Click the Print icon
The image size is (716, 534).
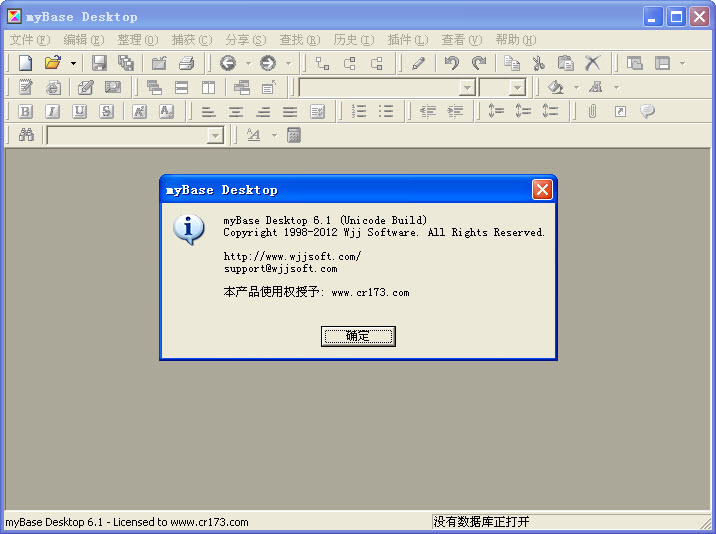click(x=186, y=63)
